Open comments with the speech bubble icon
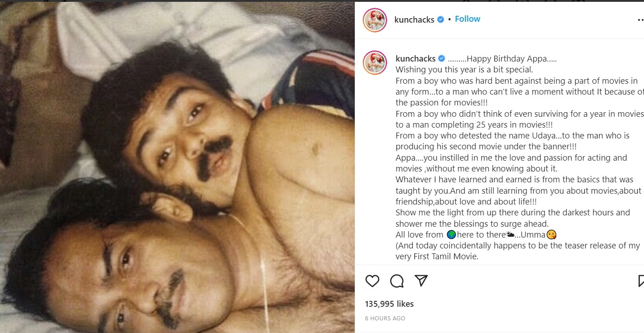Viewport: 644px width, 333px height. pos(396,281)
